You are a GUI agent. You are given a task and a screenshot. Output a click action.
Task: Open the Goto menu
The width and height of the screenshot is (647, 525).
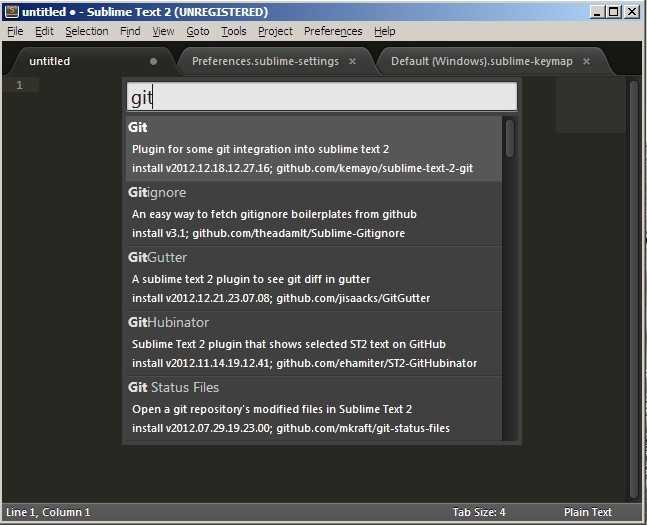(x=198, y=31)
